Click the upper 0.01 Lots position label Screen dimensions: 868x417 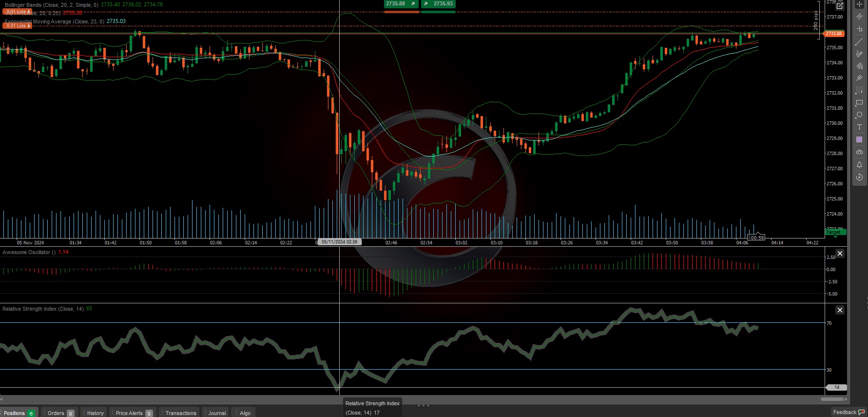(x=18, y=12)
